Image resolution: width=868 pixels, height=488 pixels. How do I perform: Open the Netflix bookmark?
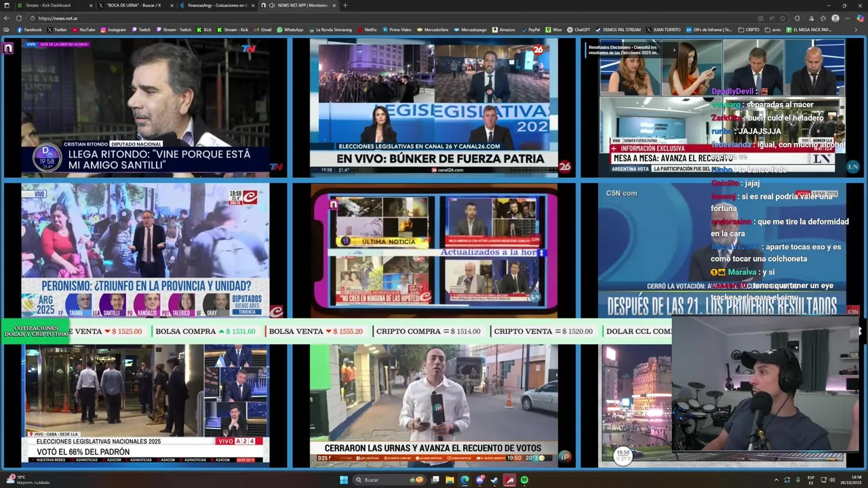coord(367,30)
